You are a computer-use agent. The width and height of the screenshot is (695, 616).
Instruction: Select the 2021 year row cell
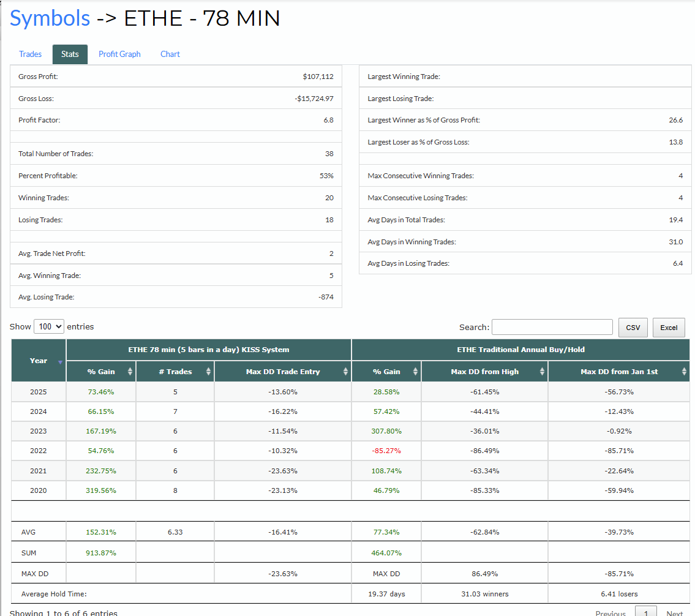pyautogui.click(x=39, y=471)
